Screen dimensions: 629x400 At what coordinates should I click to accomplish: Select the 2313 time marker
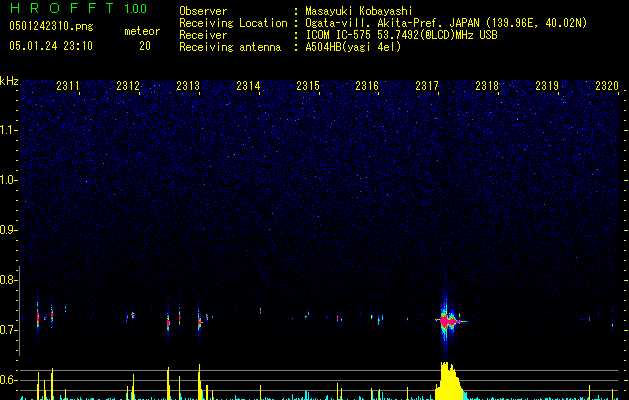[188, 87]
